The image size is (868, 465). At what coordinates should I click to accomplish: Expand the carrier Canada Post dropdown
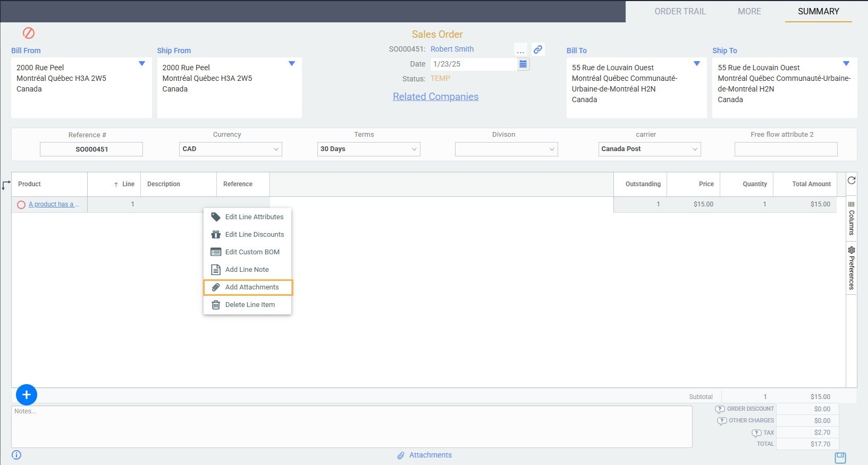pos(649,149)
